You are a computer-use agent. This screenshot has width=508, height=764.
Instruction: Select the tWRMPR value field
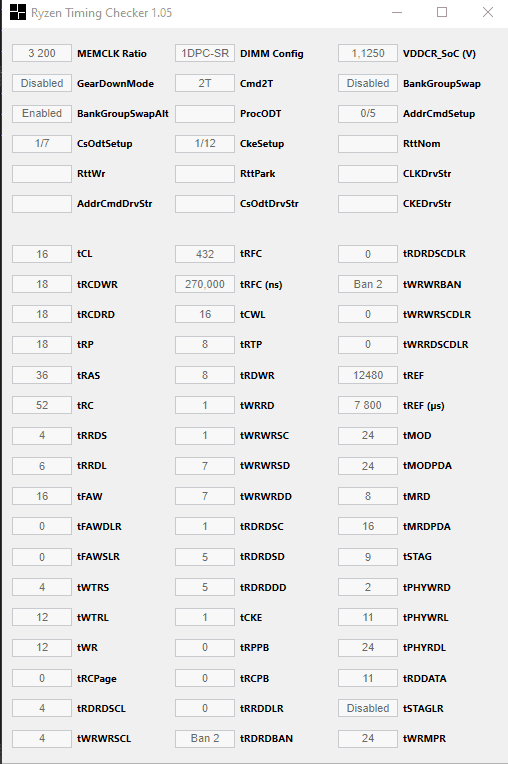[368, 738]
